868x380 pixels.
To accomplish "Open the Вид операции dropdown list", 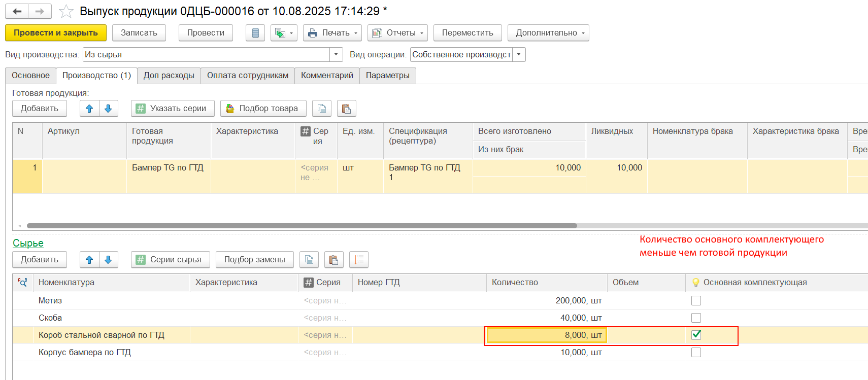I will tap(519, 55).
